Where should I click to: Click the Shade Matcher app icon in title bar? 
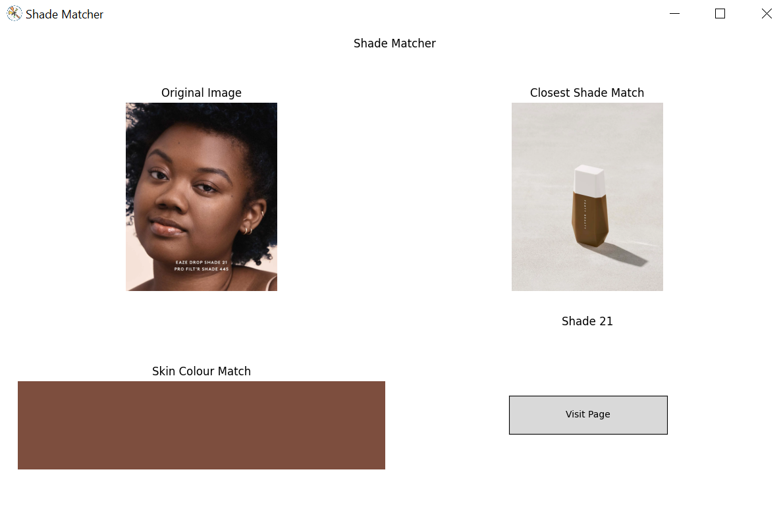click(14, 13)
